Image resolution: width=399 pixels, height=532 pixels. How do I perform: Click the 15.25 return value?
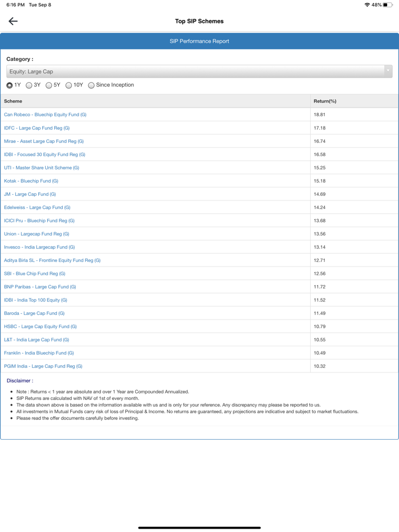pyautogui.click(x=320, y=167)
